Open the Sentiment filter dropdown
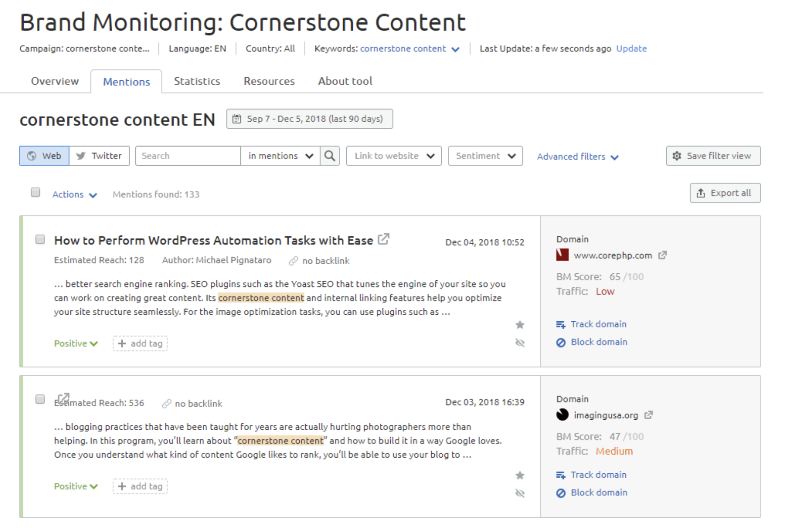This screenshot has width=785, height=532. click(485, 156)
